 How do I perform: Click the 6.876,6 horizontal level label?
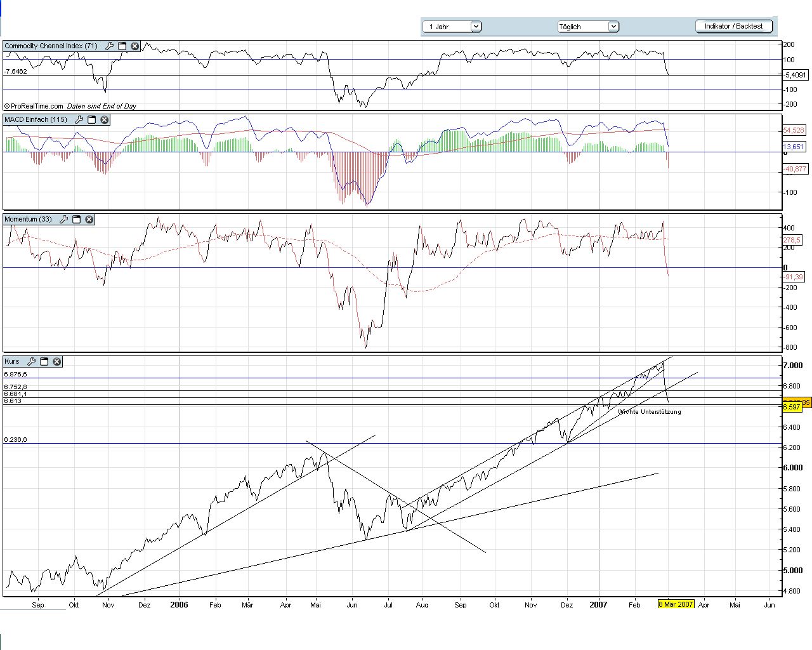coord(15,375)
